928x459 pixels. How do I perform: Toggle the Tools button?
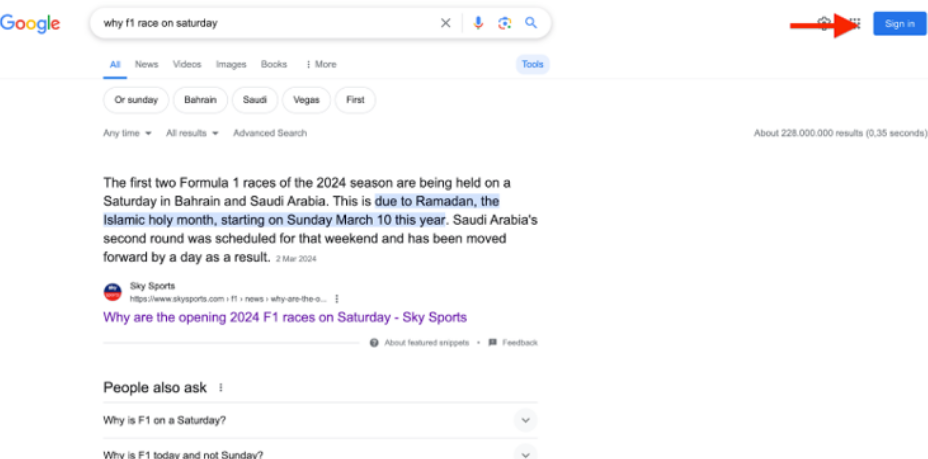pos(533,64)
